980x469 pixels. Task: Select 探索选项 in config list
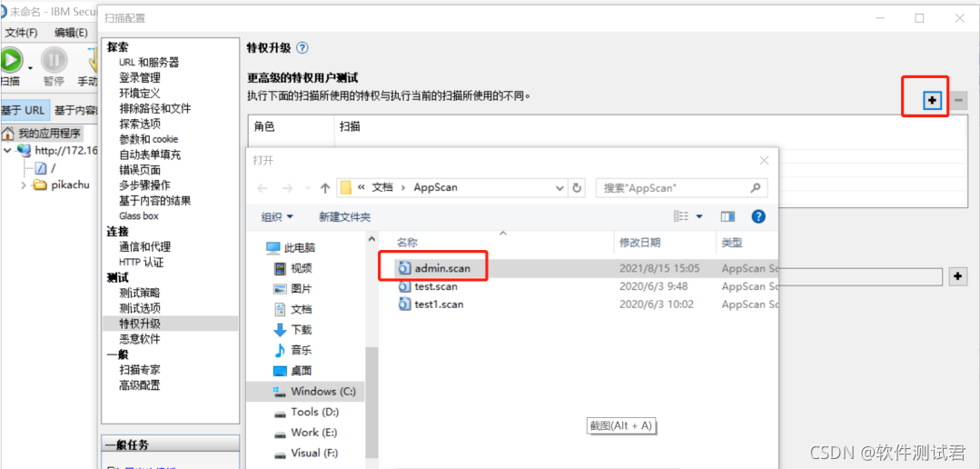click(139, 124)
